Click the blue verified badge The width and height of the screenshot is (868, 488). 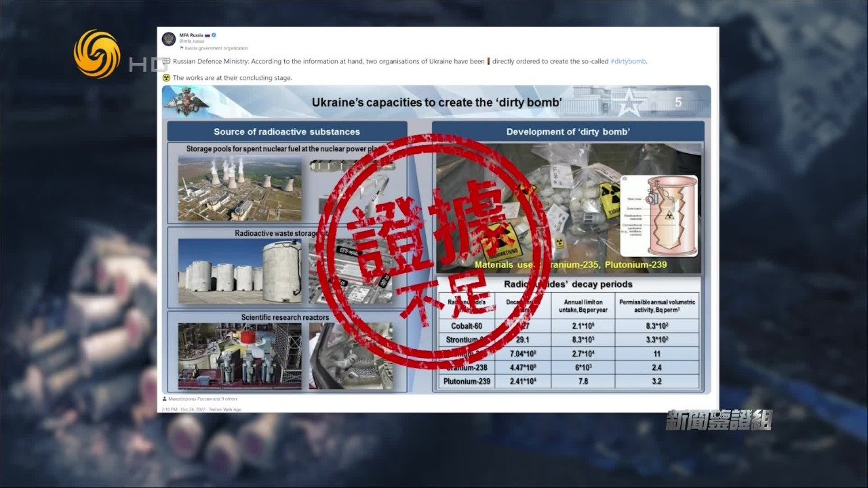(x=214, y=35)
